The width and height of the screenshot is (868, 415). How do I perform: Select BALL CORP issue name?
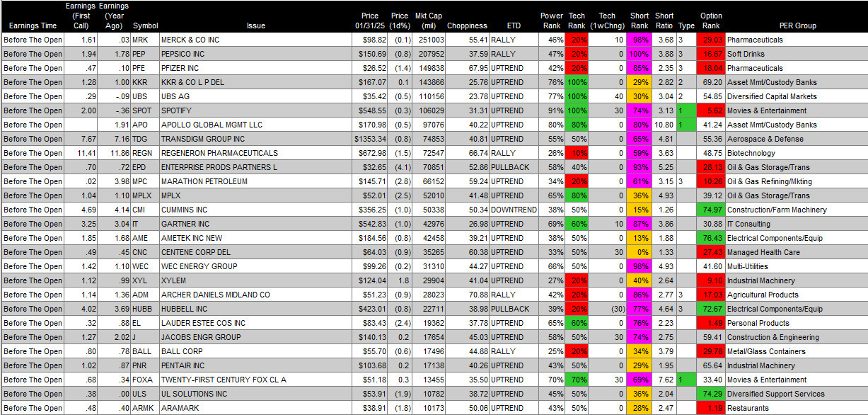click(x=181, y=351)
